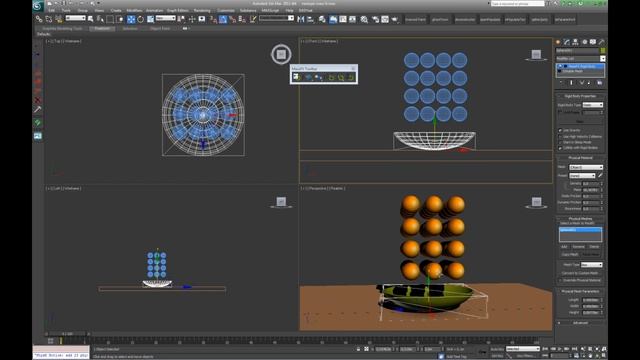640x360 pixels.
Task: Open the Group menu
Action: (x=82, y=11)
